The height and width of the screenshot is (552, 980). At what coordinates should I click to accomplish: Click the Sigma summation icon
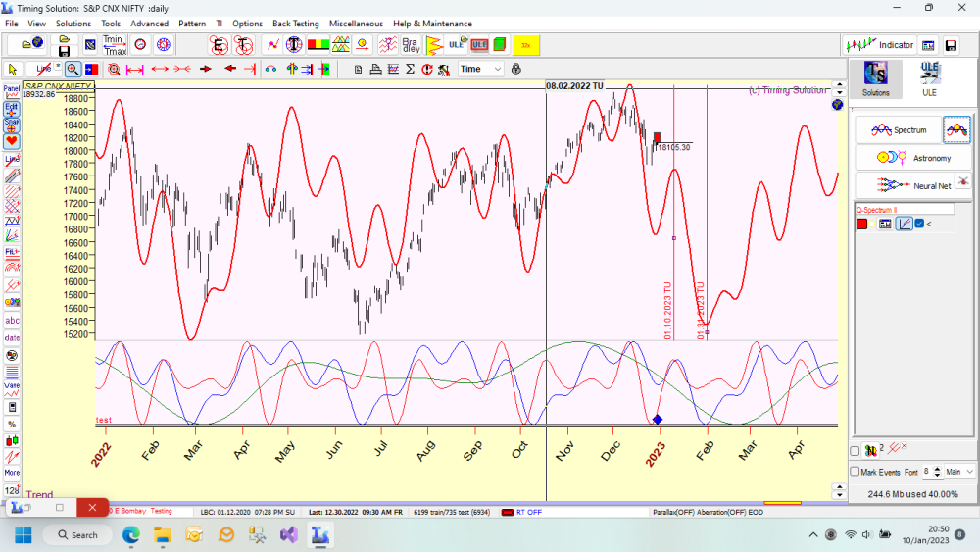click(x=410, y=70)
